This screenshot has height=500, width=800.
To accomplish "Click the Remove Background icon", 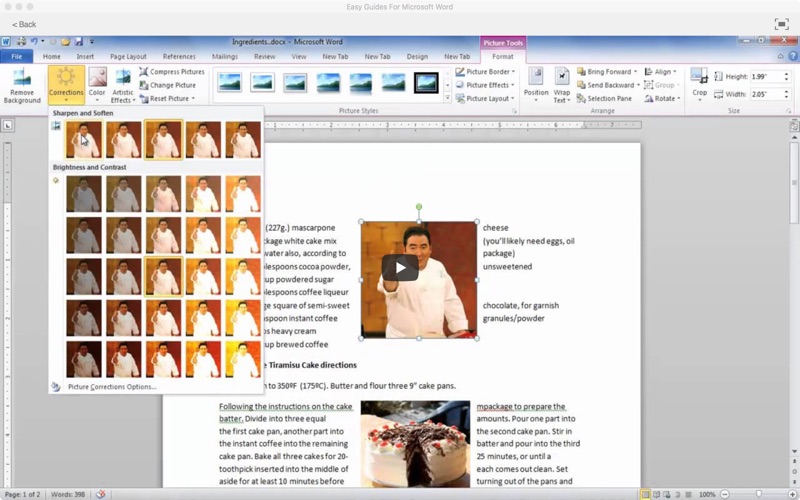I will click(x=22, y=85).
